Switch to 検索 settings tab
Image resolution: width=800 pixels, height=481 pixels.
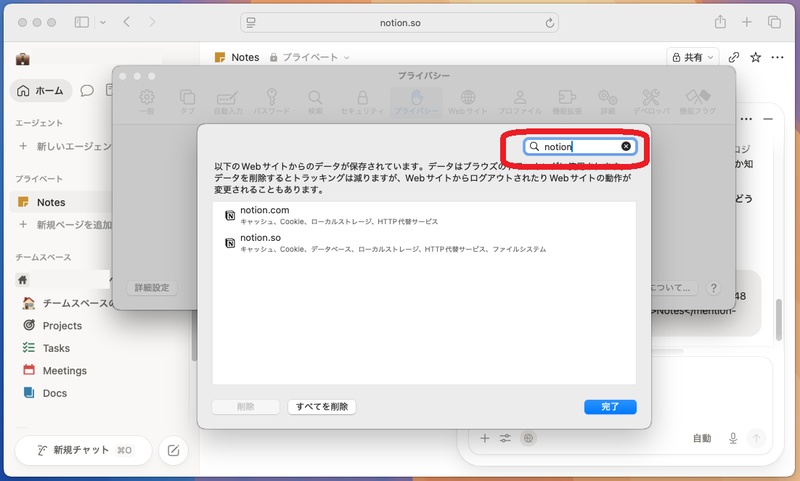(x=315, y=102)
